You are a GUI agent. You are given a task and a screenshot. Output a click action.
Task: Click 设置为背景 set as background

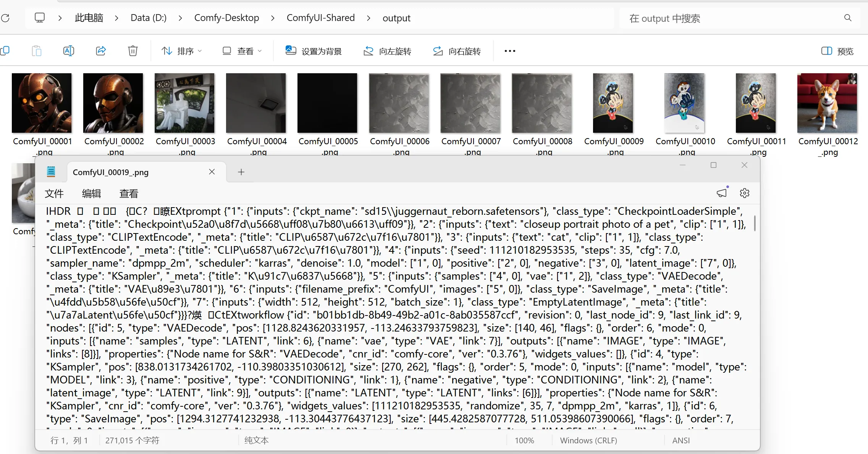(x=314, y=51)
